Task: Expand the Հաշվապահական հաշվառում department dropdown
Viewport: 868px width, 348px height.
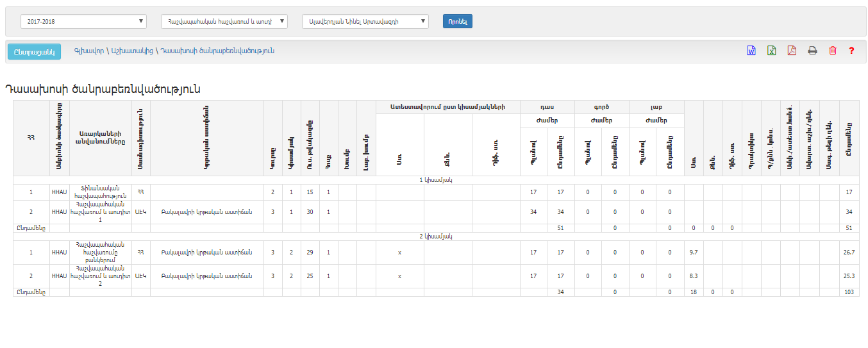Action: [x=224, y=22]
